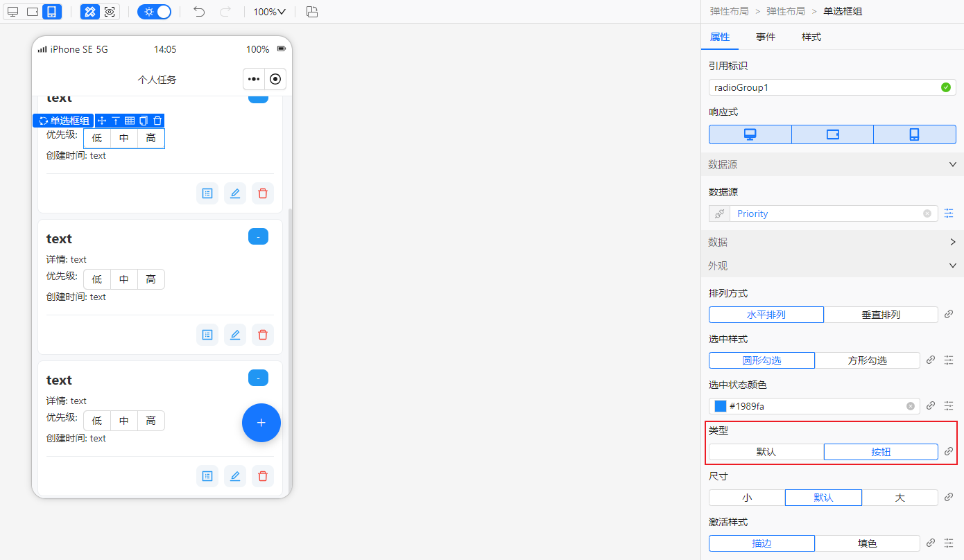The image size is (964, 560).
Task: Expand the 数据 section
Action: point(952,242)
